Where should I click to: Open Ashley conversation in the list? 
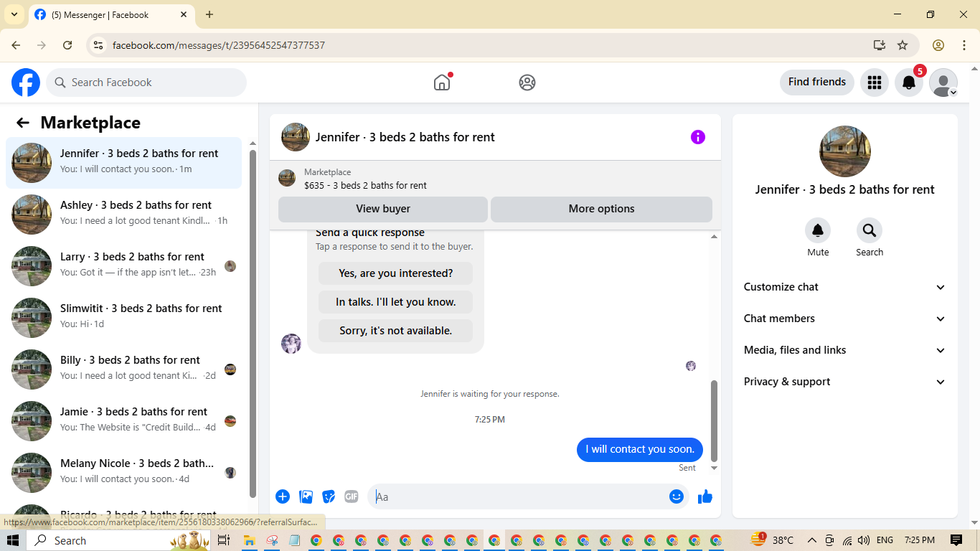124,215
